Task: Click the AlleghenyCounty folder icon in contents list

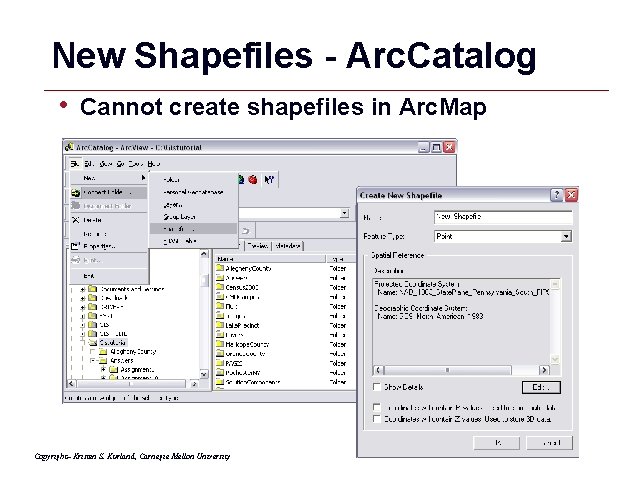Action: [220, 268]
